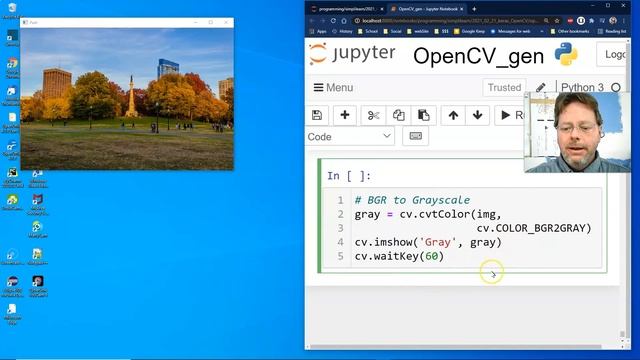
Task: Close the OpenCV_gen browser tab
Action: click(x=462, y=9)
